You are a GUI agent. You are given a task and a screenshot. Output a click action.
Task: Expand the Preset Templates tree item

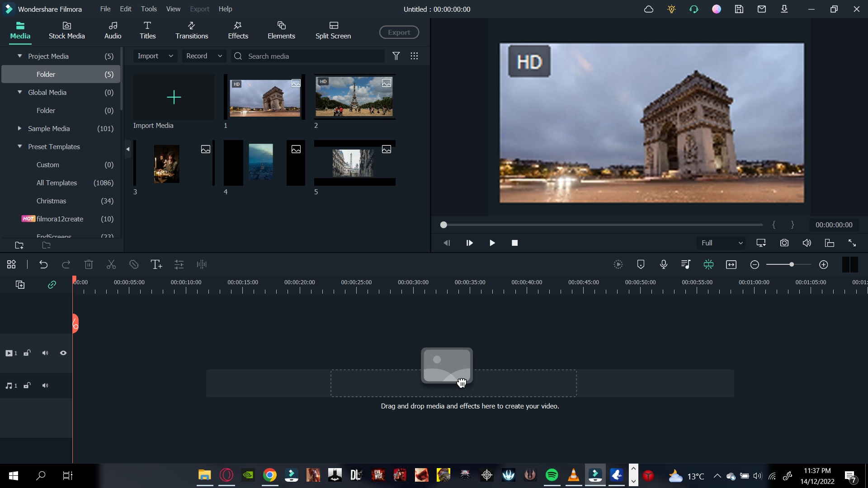[20, 146]
